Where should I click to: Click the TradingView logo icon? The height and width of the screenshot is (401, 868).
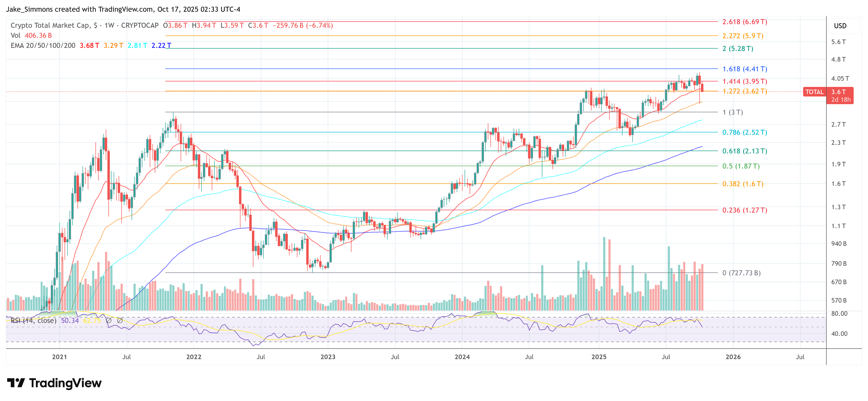16,383
